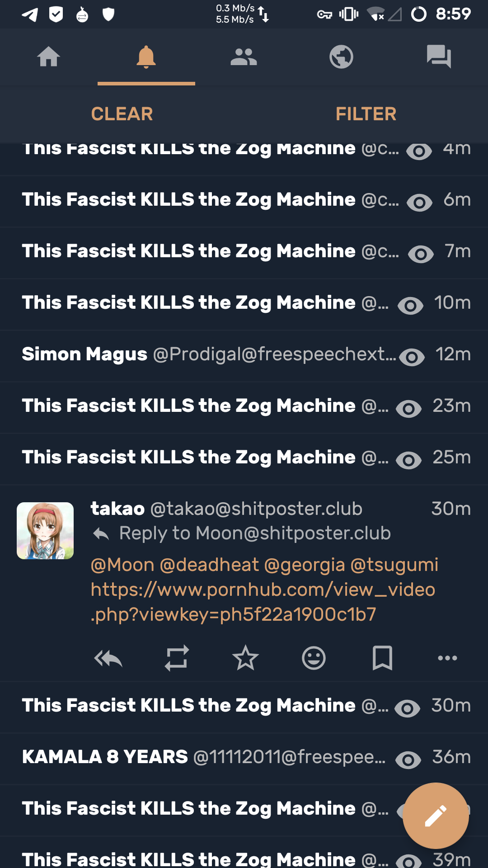Favorite takao's post with star
This screenshot has width=488, height=868.
click(245, 658)
